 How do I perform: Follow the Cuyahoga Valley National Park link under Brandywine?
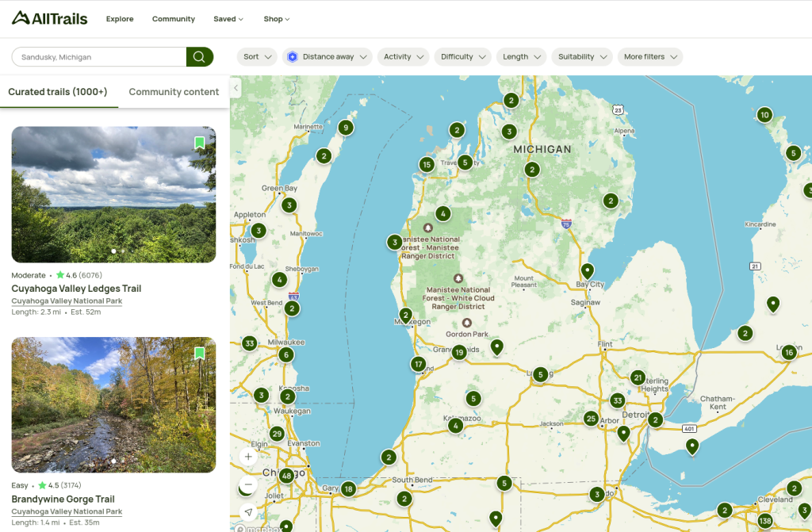pos(67,511)
